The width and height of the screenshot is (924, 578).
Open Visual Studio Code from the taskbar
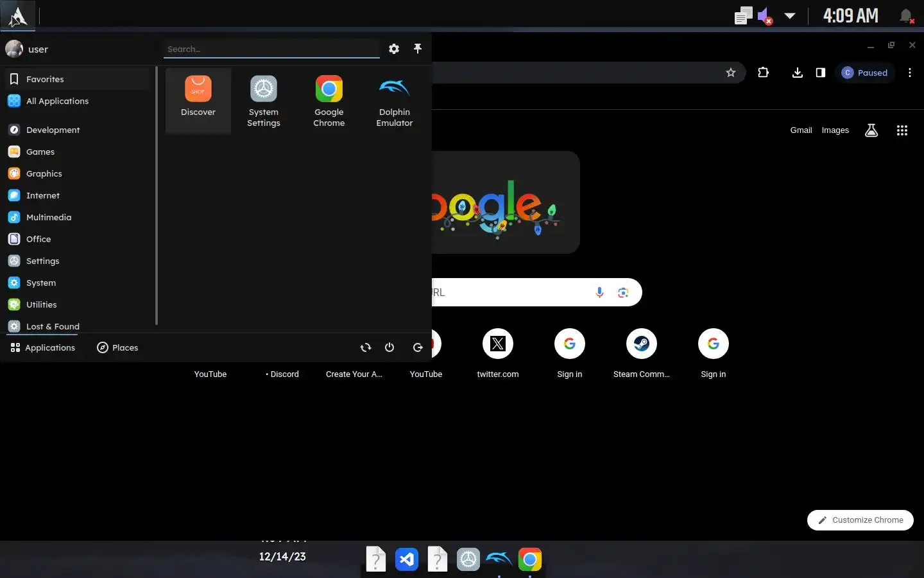pos(407,559)
